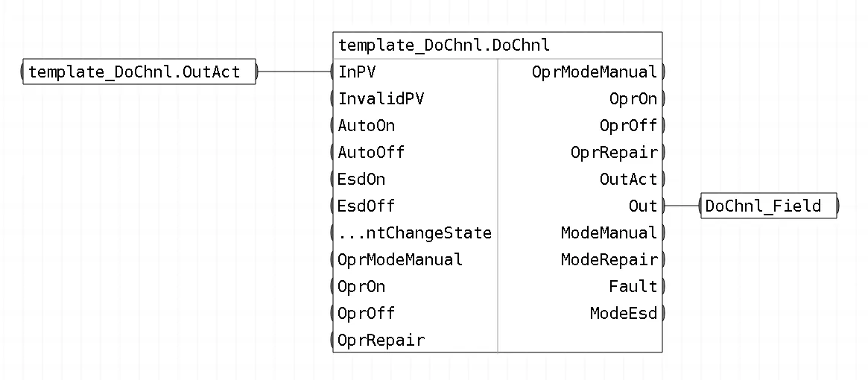868x380 pixels.
Task: Click the template_DoChnl.DoChnl block title
Action: click(444, 45)
